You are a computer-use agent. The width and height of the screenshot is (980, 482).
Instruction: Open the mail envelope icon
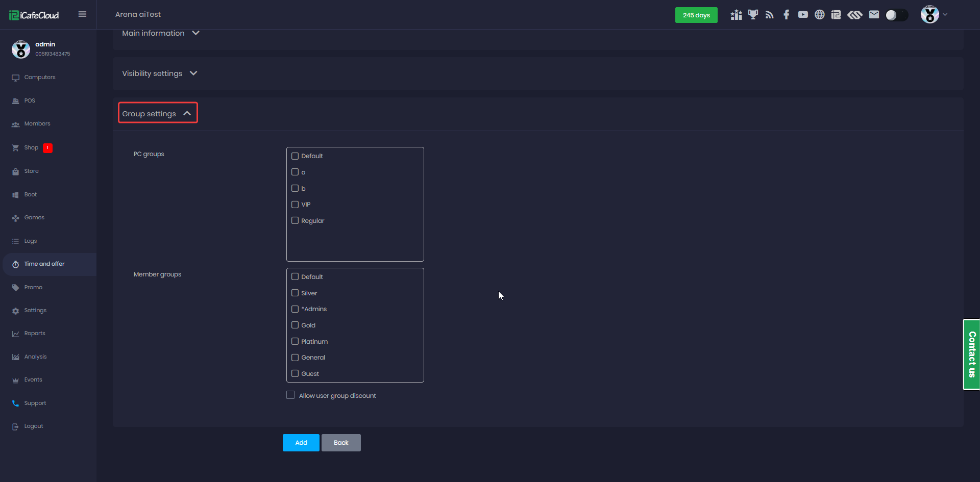[874, 15]
